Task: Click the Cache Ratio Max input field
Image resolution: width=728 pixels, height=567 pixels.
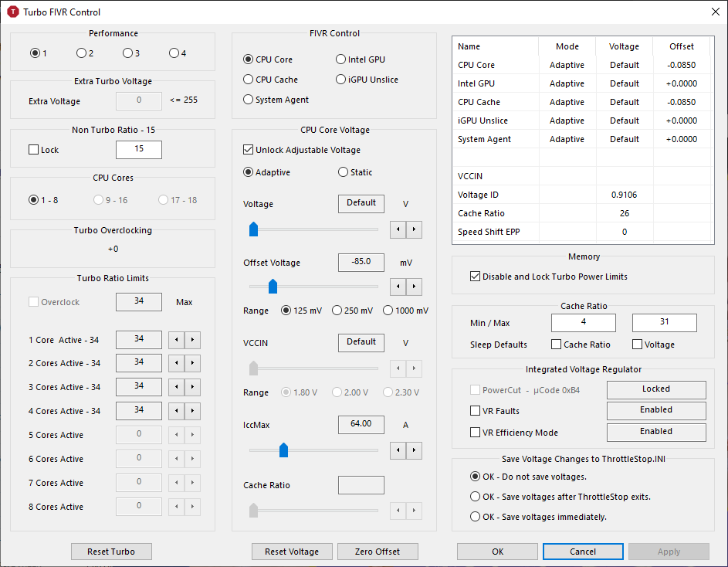Action: (664, 323)
